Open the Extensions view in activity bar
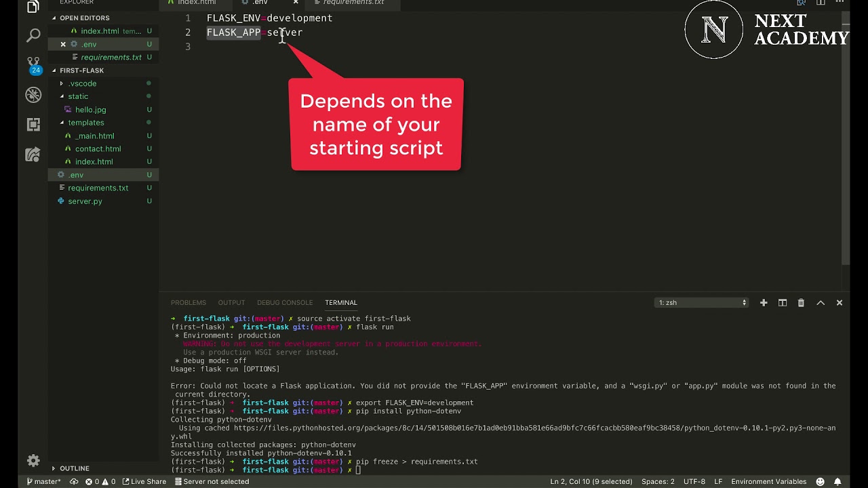 pyautogui.click(x=33, y=125)
